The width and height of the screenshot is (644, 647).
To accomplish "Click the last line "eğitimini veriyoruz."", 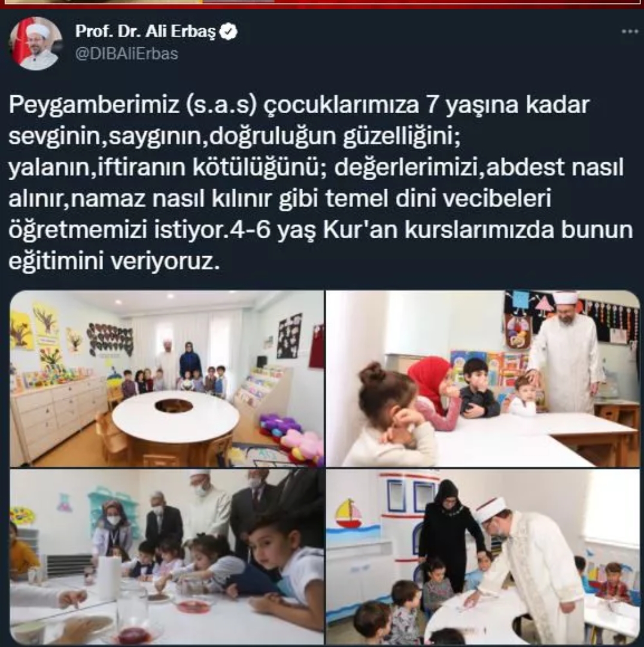I will pyautogui.click(x=114, y=262).
